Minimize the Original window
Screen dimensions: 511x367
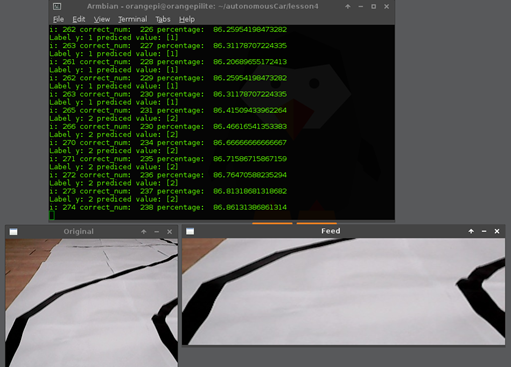(x=157, y=232)
